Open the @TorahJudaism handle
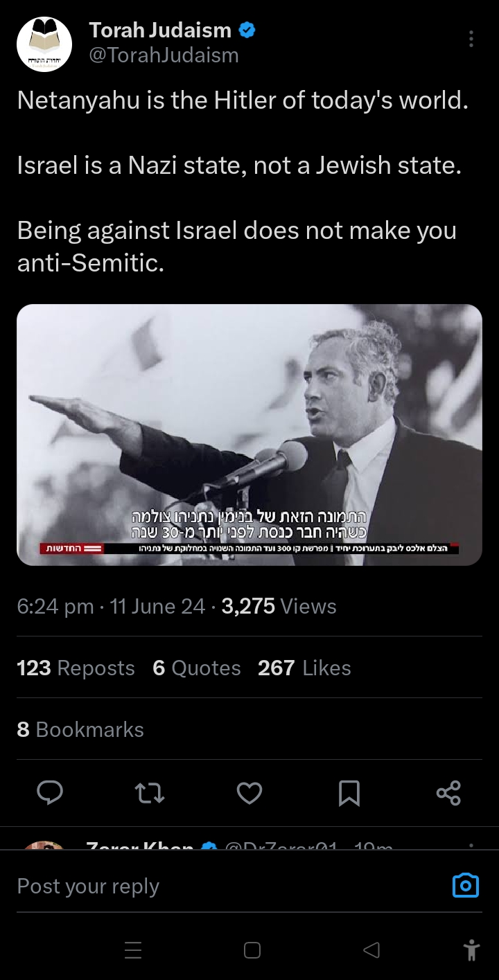 coord(164,55)
